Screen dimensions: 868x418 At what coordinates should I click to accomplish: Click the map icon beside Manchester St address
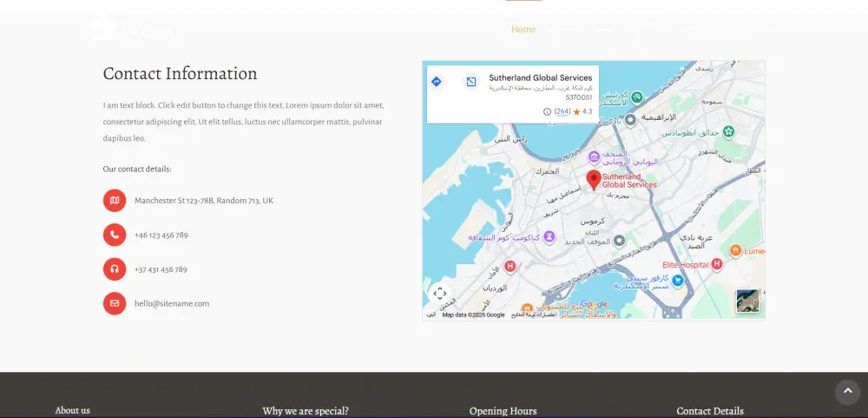tap(115, 200)
